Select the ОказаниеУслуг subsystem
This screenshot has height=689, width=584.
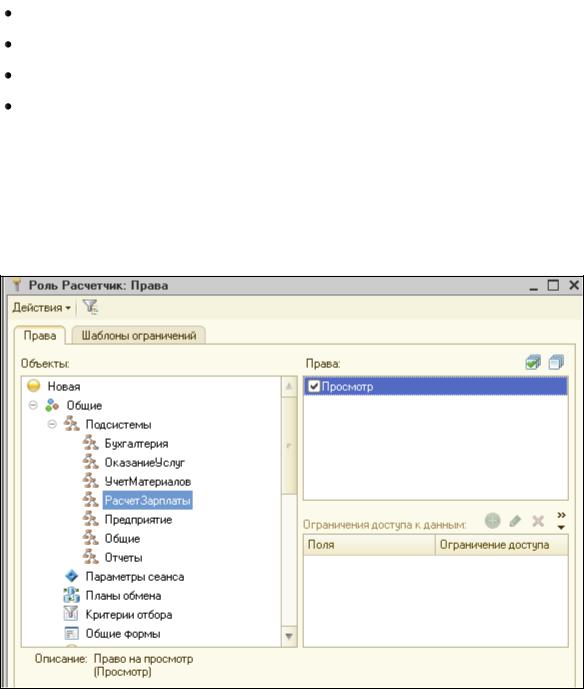tap(145, 462)
